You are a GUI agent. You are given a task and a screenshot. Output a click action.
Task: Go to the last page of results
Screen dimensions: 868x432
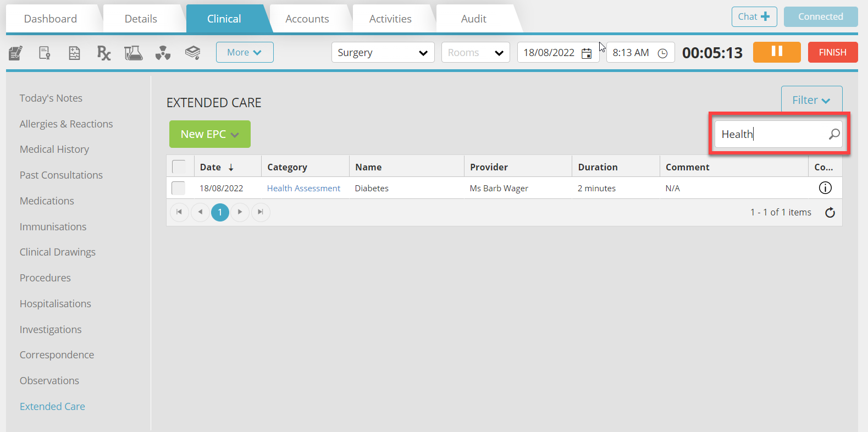261,212
